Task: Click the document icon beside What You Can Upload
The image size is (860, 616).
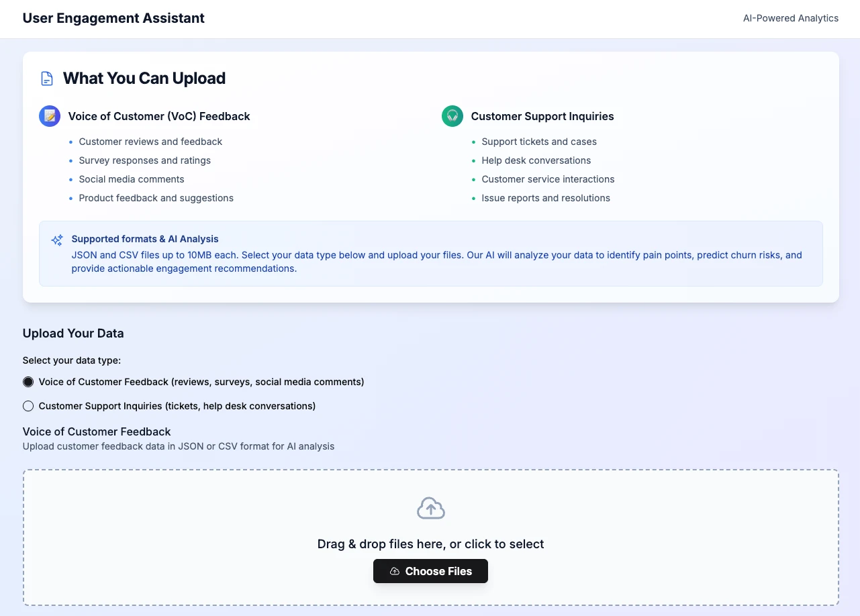Action: click(x=47, y=79)
